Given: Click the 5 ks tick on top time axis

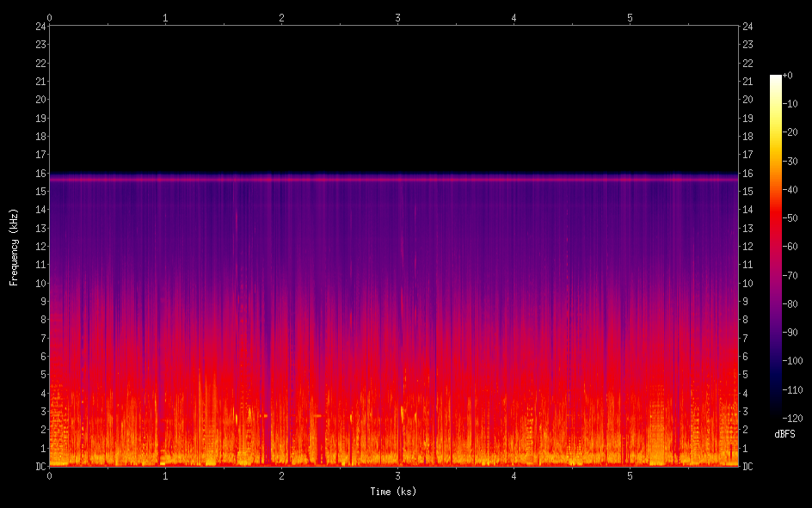Looking at the screenshot, I should coord(630,16).
